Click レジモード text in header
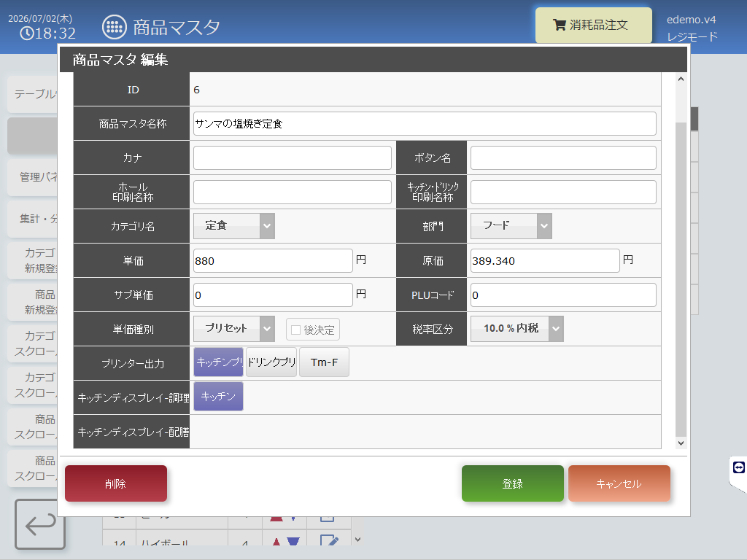 click(x=692, y=36)
